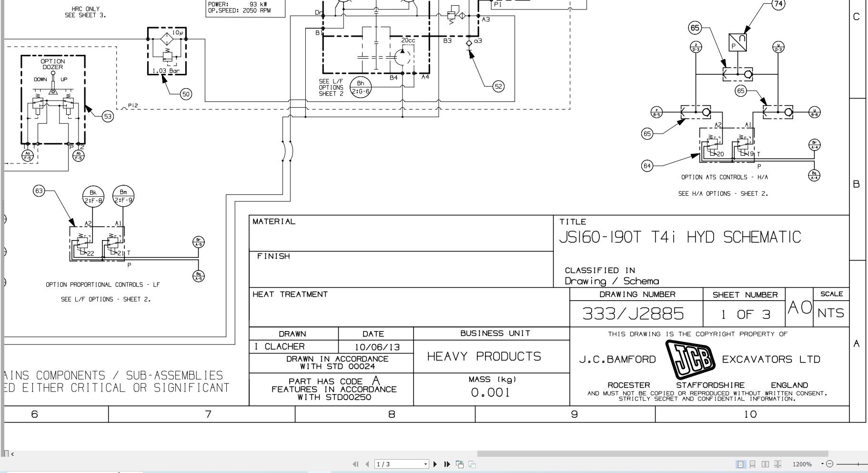Screen dimensions: 868x473
Task: Click the zoom out minus icon
Action: (x=830, y=464)
